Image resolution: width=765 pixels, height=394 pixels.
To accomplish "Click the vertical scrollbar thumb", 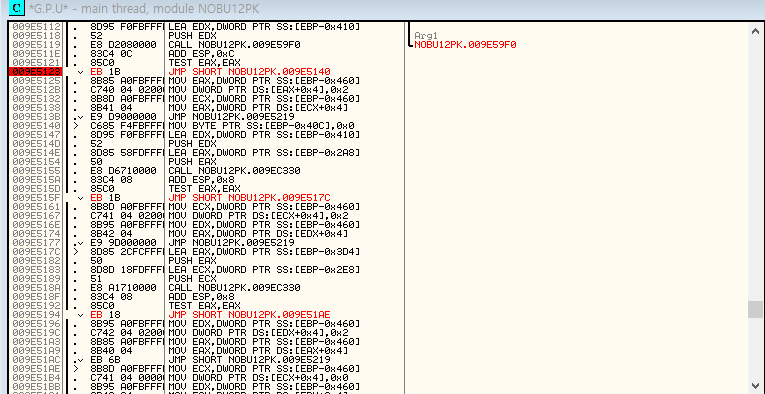I will pos(755,309).
